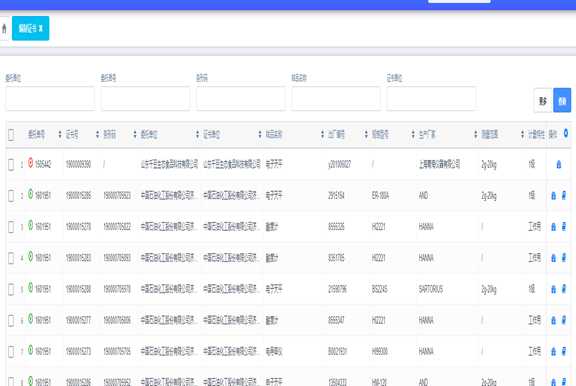576x386 pixels.
Task: Sort by first column (1601951 values)
Action: pyautogui.click(x=60, y=134)
